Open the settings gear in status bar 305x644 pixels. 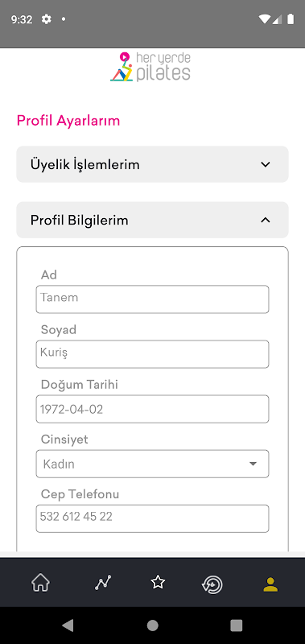(47, 19)
